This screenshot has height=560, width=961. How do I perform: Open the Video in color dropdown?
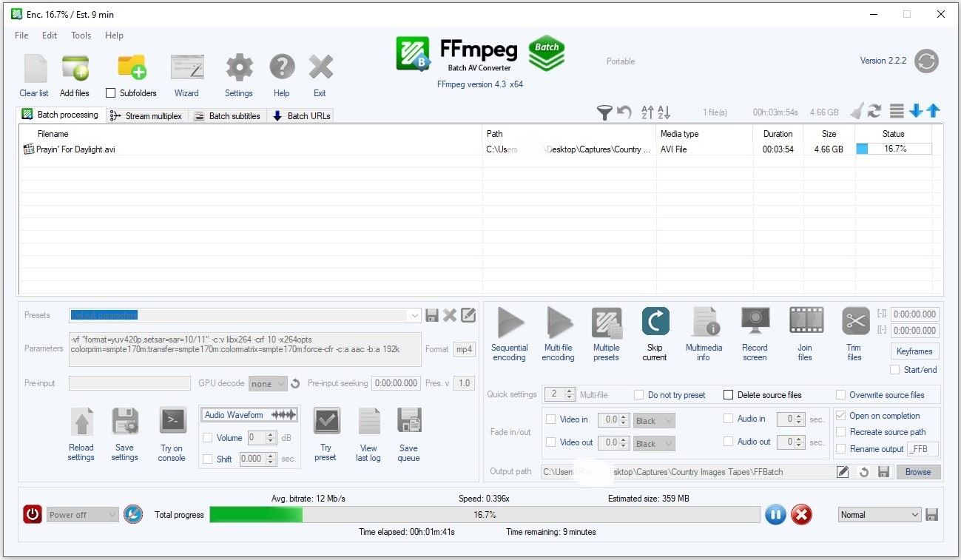click(x=654, y=420)
